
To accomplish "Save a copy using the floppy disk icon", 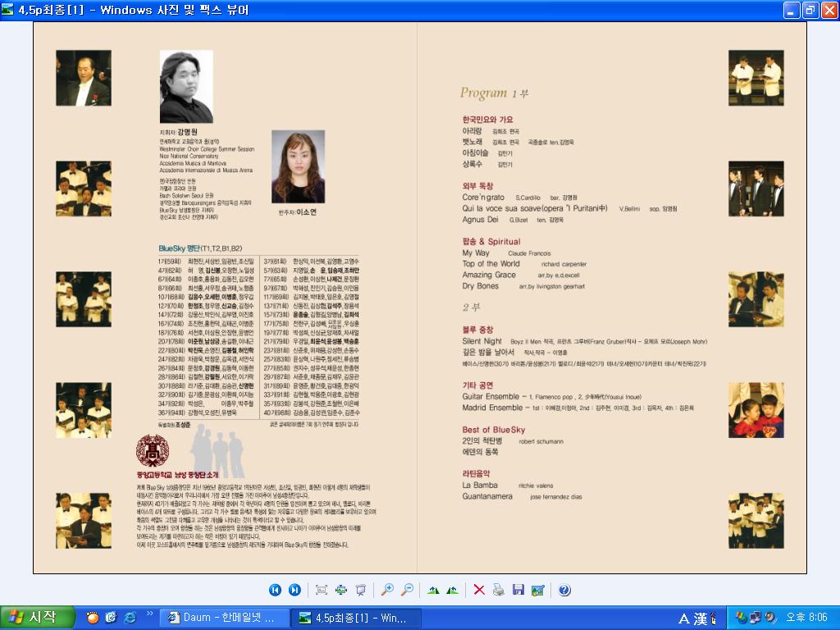I will 518,590.
